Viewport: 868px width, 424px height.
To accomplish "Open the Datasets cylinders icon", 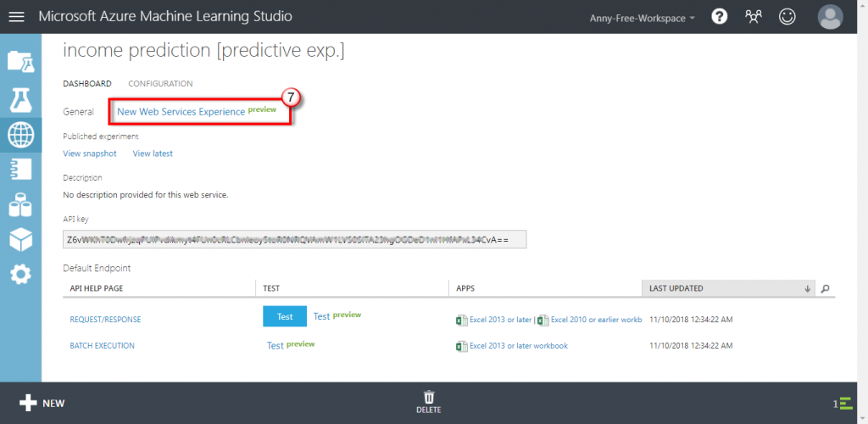I will pyautogui.click(x=20, y=205).
